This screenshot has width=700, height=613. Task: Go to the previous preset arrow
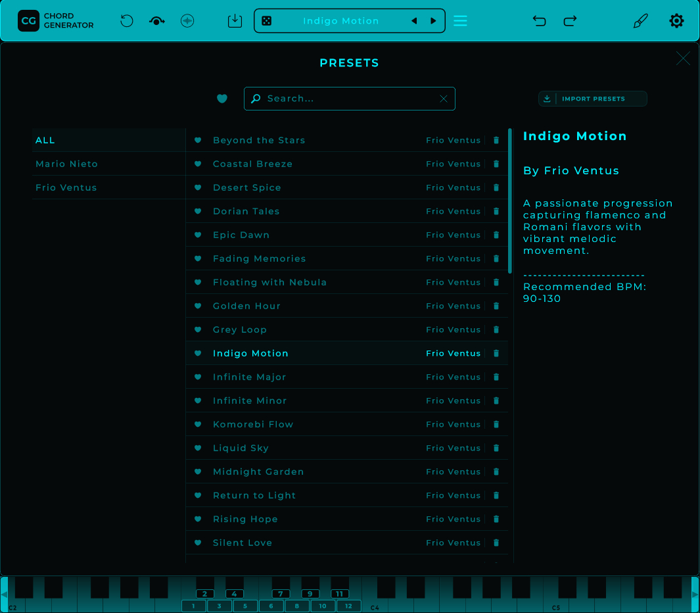tap(414, 21)
